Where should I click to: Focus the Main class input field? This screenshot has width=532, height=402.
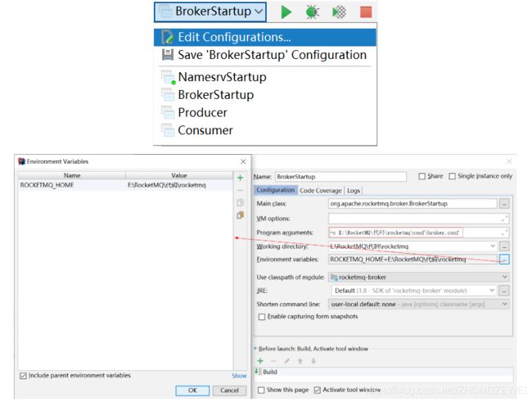tap(413, 204)
